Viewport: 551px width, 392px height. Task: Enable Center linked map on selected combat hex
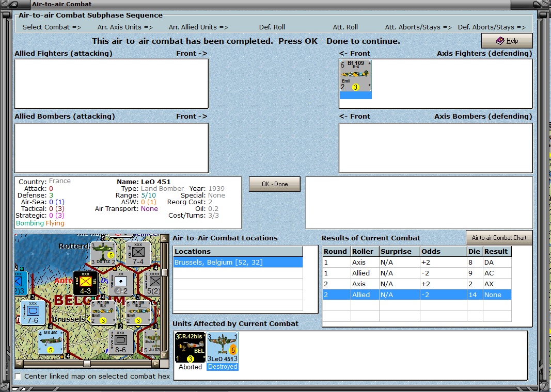(x=18, y=376)
